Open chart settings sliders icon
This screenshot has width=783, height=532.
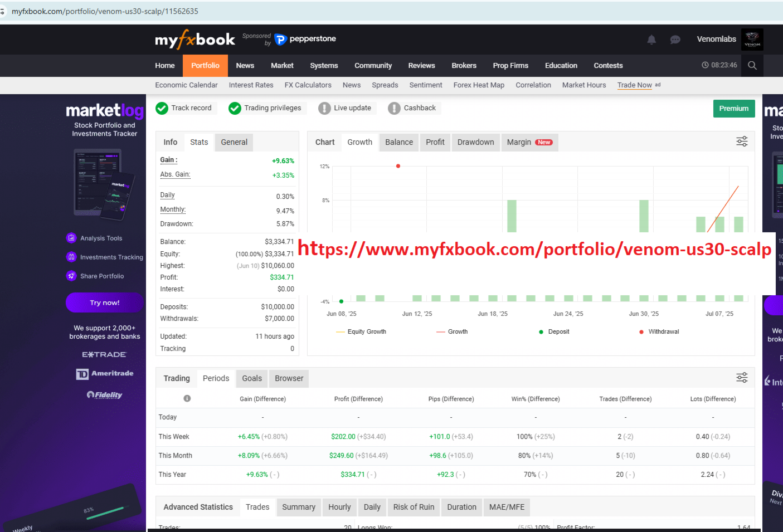tap(742, 141)
